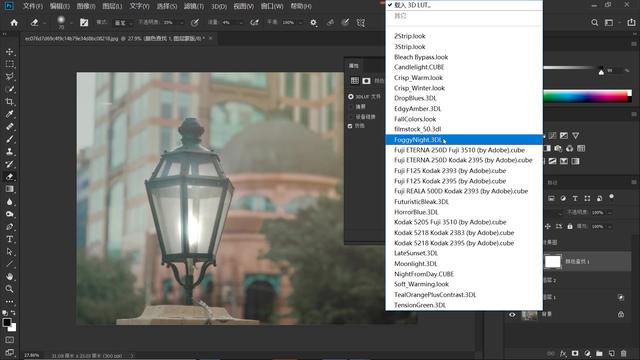Choose Candlelight.CUBE from LUT list

pyautogui.click(x=464, y=67)
